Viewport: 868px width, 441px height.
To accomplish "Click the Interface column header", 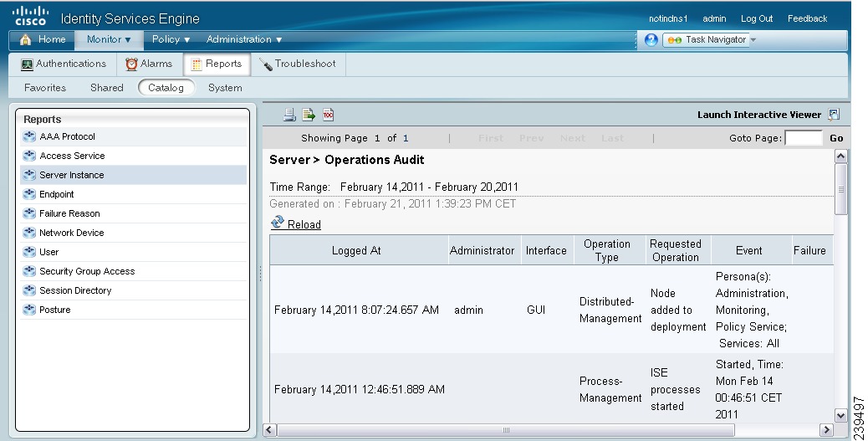I will pyautogui.click(x=546, y=250).
